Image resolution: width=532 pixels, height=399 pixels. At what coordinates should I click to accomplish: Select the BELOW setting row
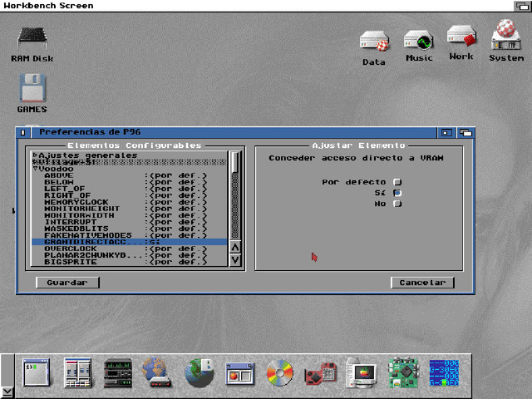(130, 182)
